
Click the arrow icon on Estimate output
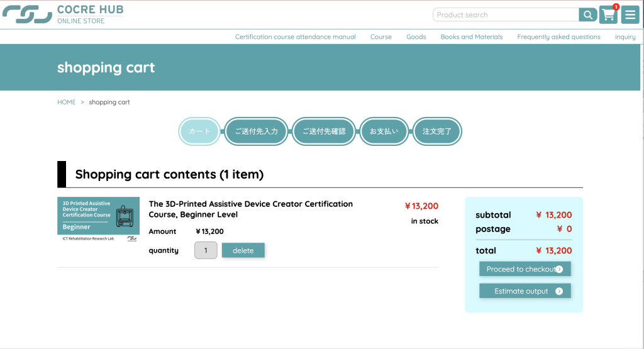coord(559,291)
